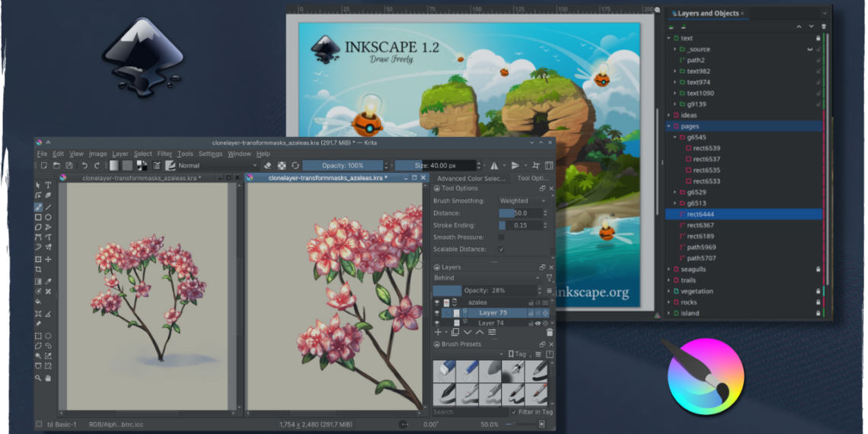The image size is (868, 434).
Task: Select Layer 74 in Krita Layers
Action: pos(492,323)
